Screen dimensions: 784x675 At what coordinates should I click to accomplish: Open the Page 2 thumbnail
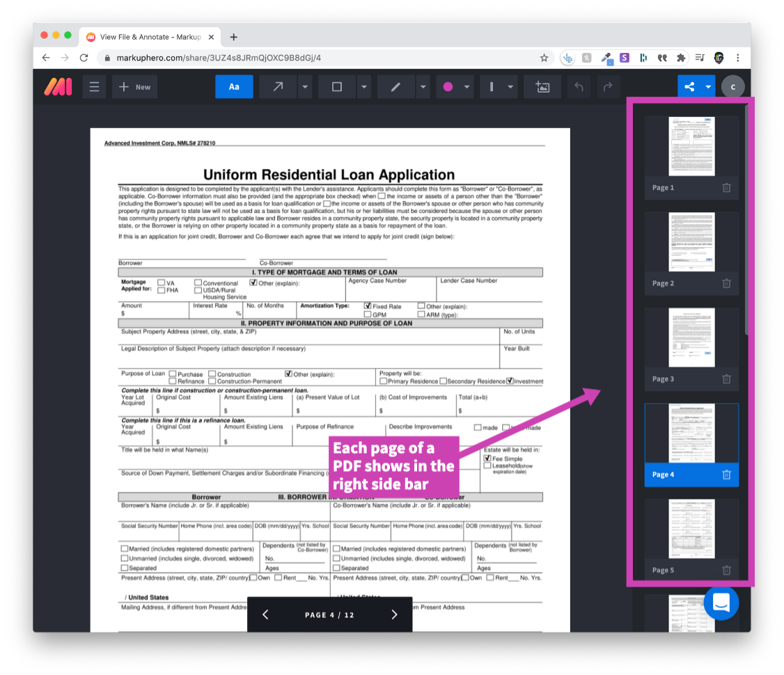pyautogui.click(x=691, y=242)
